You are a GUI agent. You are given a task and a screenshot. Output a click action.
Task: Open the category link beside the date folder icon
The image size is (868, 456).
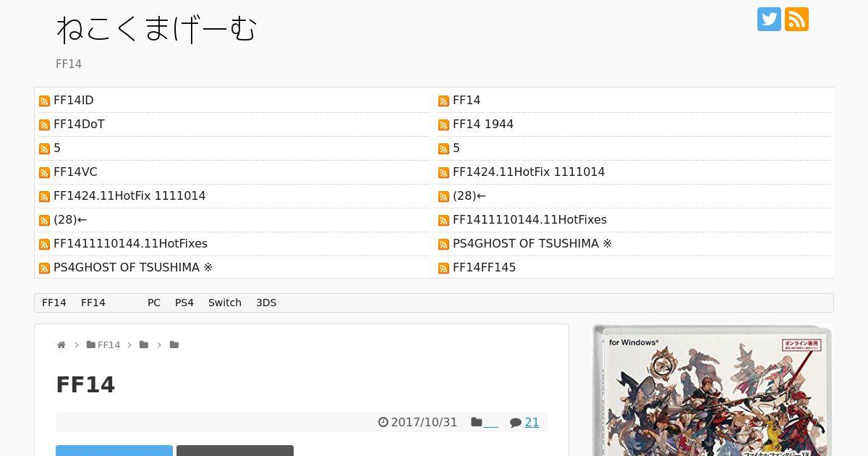[x=490, y=423]
